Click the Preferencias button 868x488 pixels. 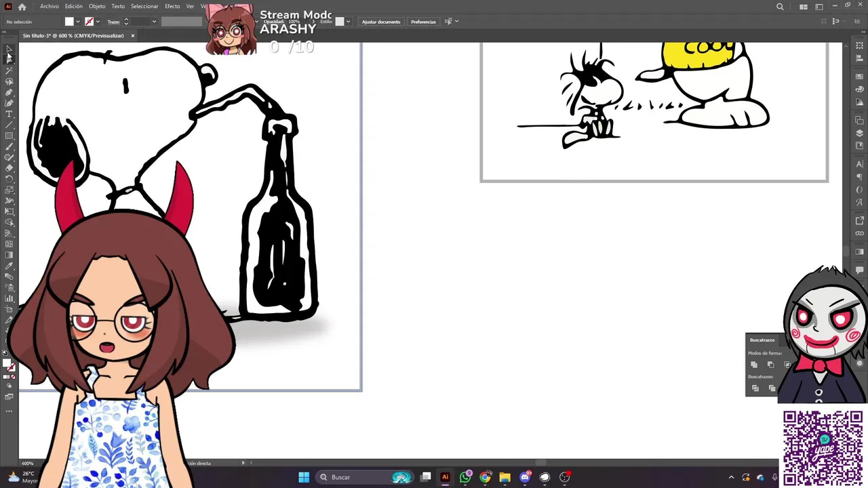click(423, 22)
